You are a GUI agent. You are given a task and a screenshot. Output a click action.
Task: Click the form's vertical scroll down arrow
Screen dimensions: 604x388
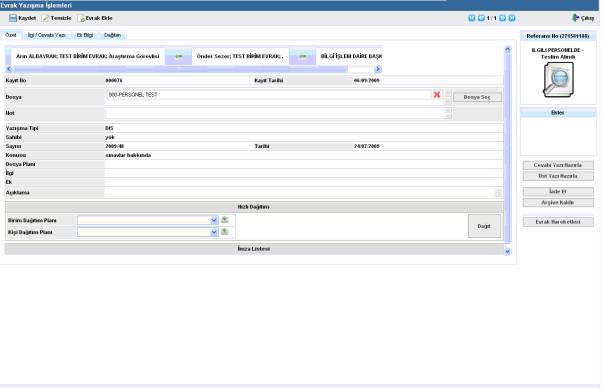(x=508, y=252)
